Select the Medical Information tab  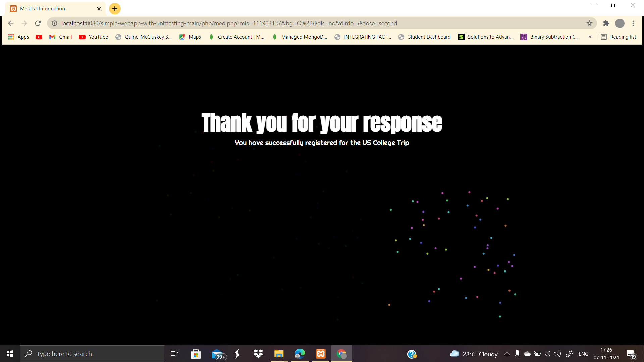50,9
